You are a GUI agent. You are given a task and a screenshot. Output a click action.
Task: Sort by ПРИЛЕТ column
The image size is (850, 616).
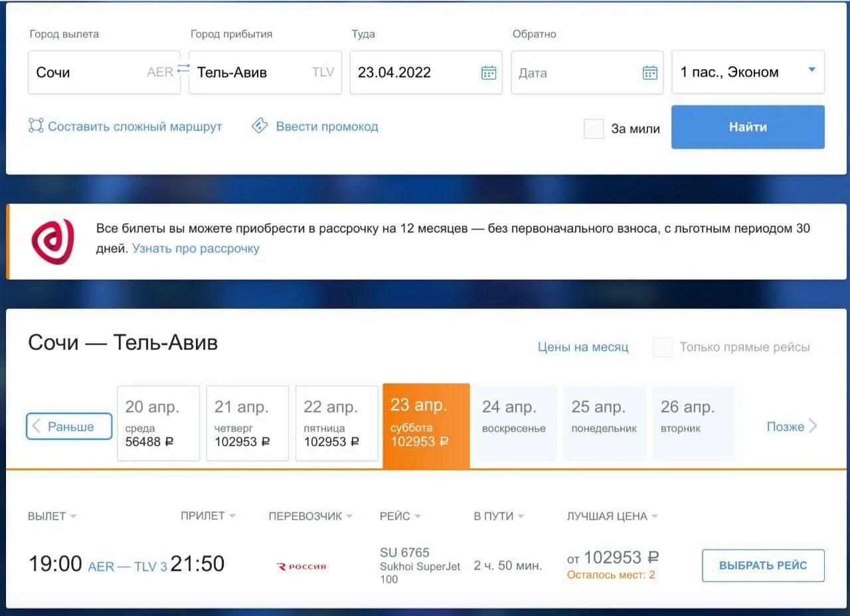point(208,516)
